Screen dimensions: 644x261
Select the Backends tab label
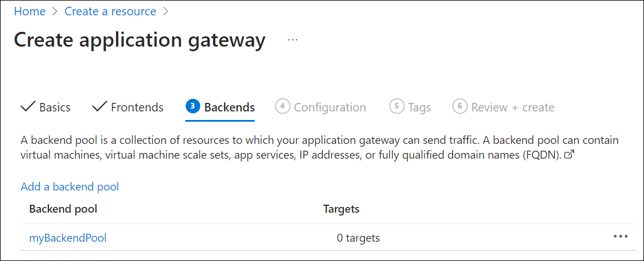(x=229, y=107)
